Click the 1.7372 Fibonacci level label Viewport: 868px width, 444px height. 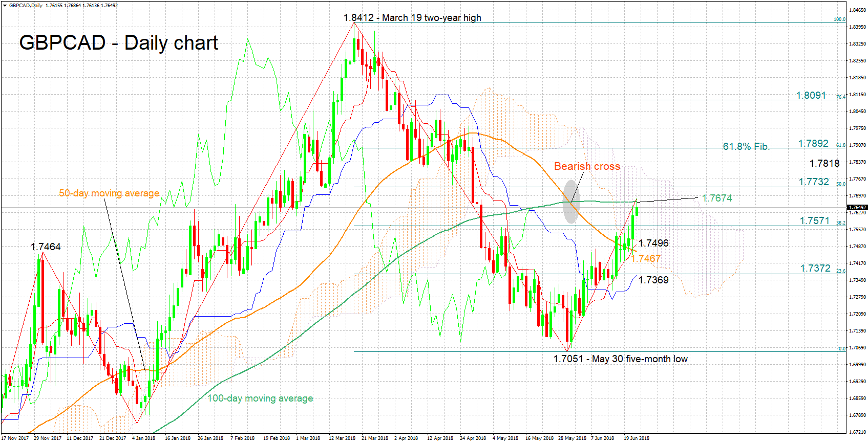(x=815, y=269)
